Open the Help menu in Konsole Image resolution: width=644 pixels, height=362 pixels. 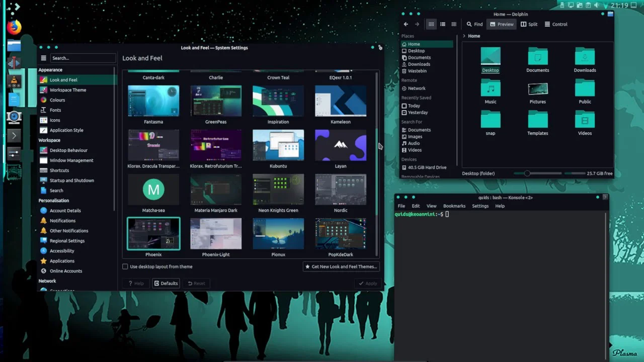tap(500, 206)
